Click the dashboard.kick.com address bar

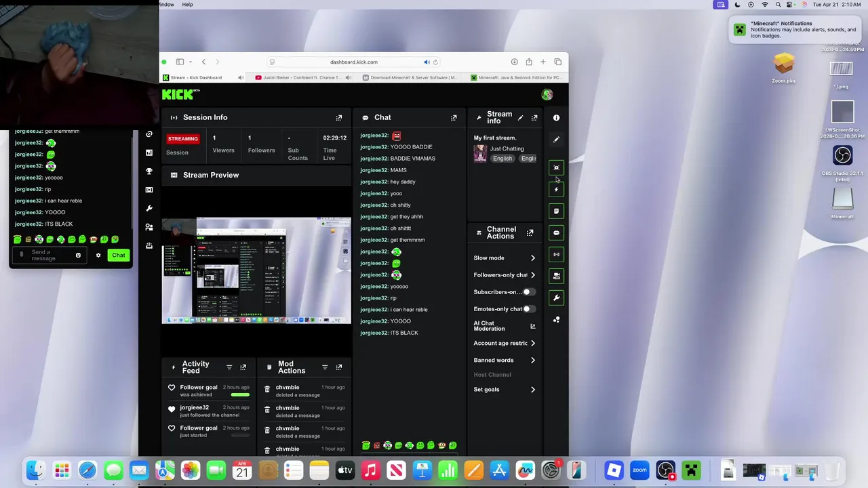click(x=354, y=62)
